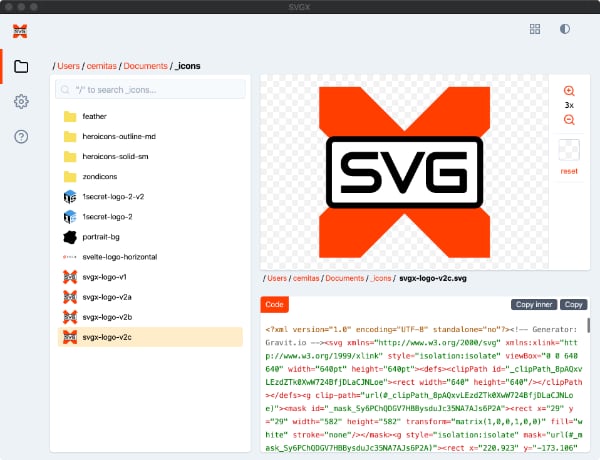Zoom in on the preview
The height and width of the screenshot is (460, 600).
569,91
